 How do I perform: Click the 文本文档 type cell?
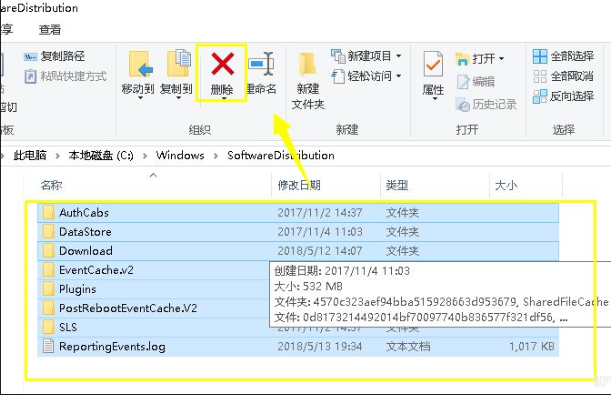point(408,346)
